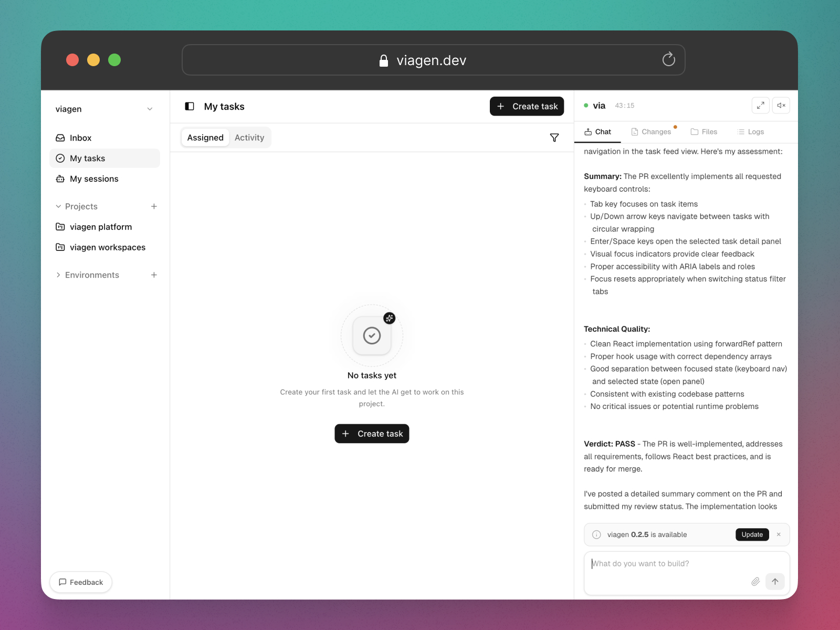Click the plus icon next to Projects
The image size is (840, 630).
pos(153,206)
